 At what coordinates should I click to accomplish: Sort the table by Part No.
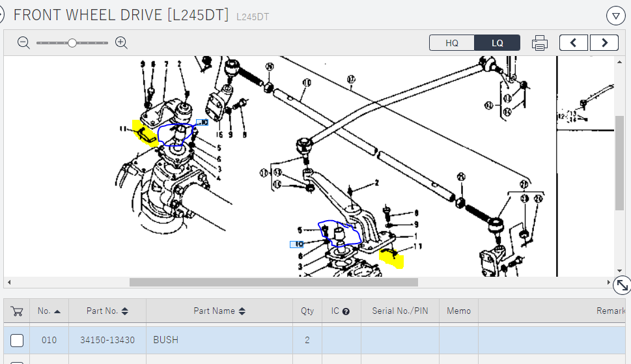pyautogui.click(x=107, y=311)
